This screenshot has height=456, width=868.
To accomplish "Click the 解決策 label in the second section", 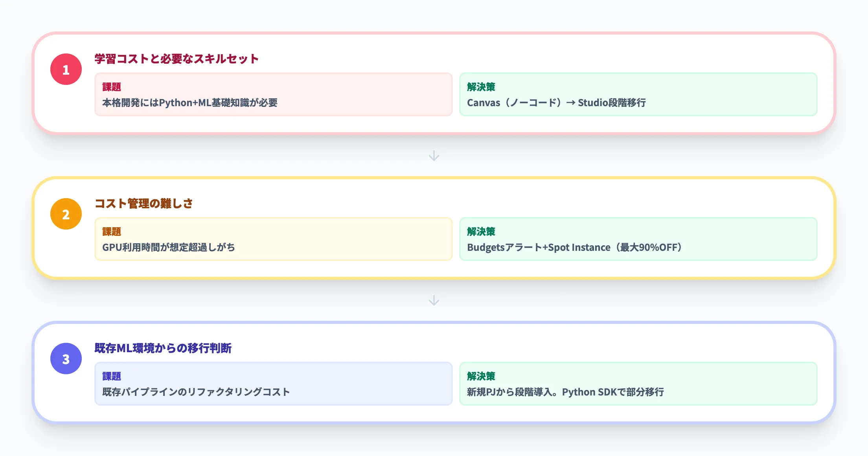I will pyautogui.click(x=481, y=232).
